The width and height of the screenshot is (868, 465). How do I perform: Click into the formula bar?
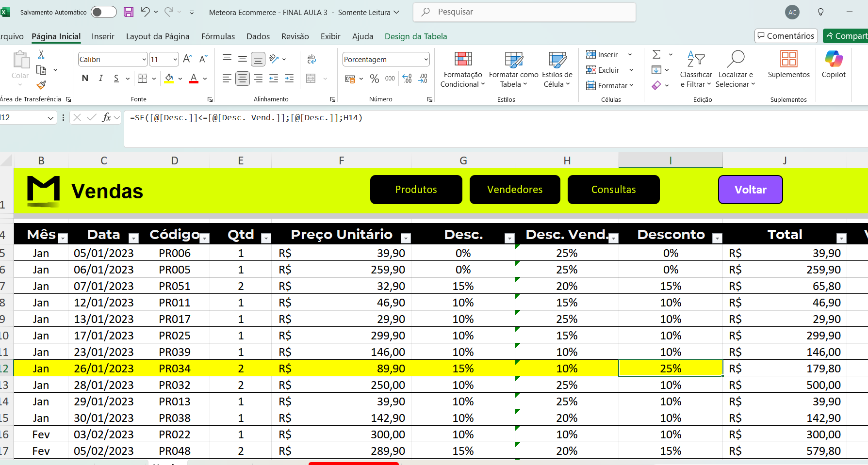(496, 129)
